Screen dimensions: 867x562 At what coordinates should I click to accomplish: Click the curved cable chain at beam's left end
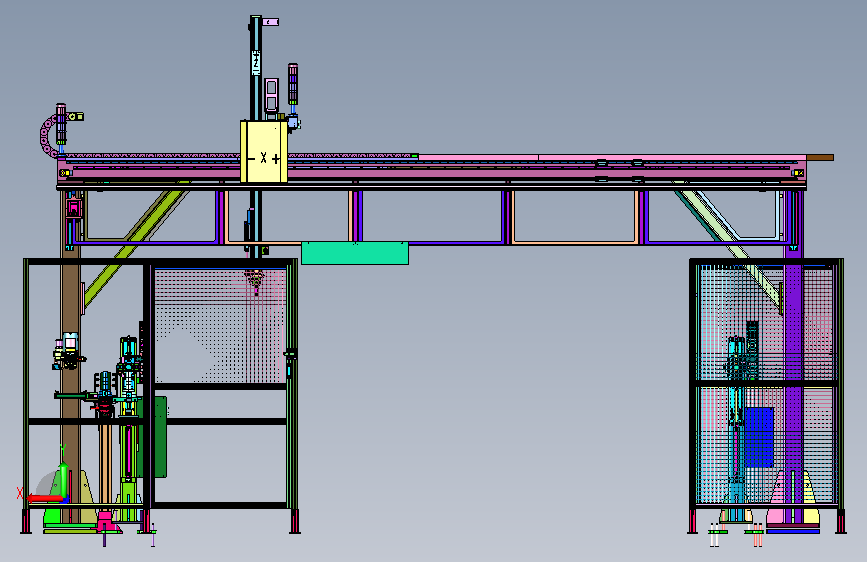click(46, 136)
